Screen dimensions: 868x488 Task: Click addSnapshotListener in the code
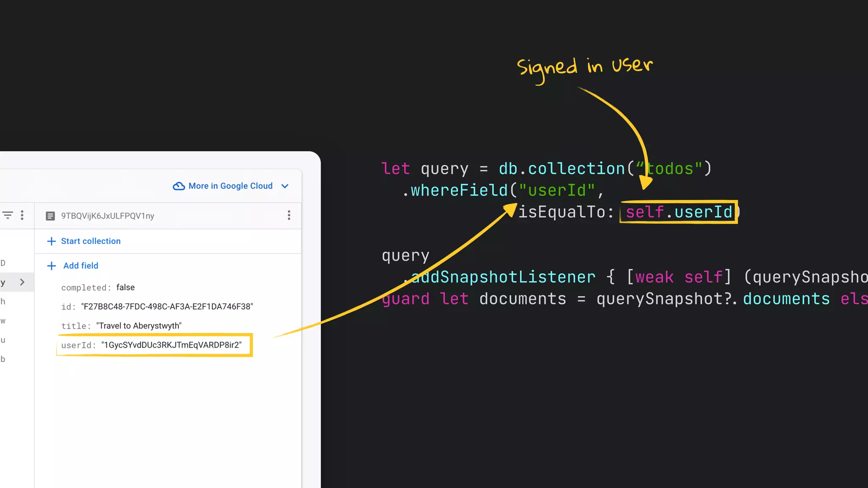click(504, 277)
